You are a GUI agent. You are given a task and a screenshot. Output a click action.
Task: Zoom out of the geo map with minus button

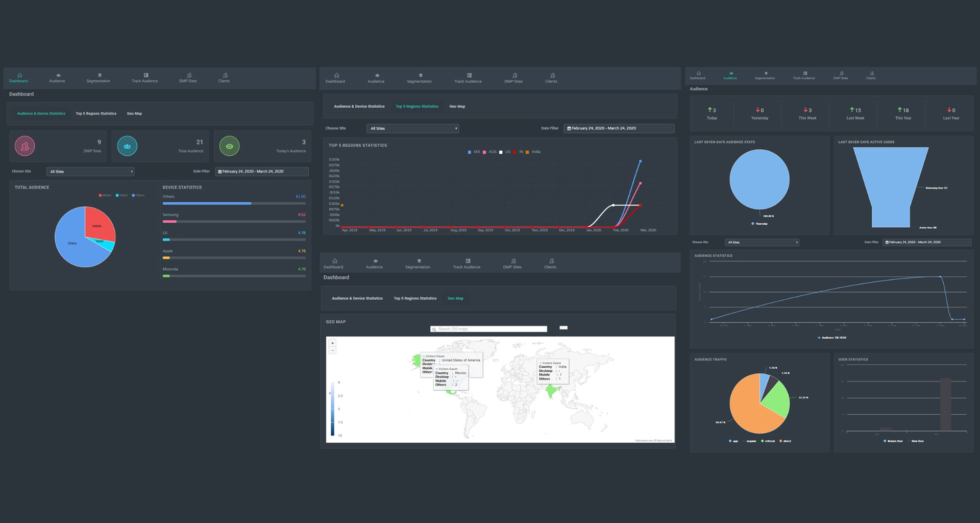click(332, 350)
